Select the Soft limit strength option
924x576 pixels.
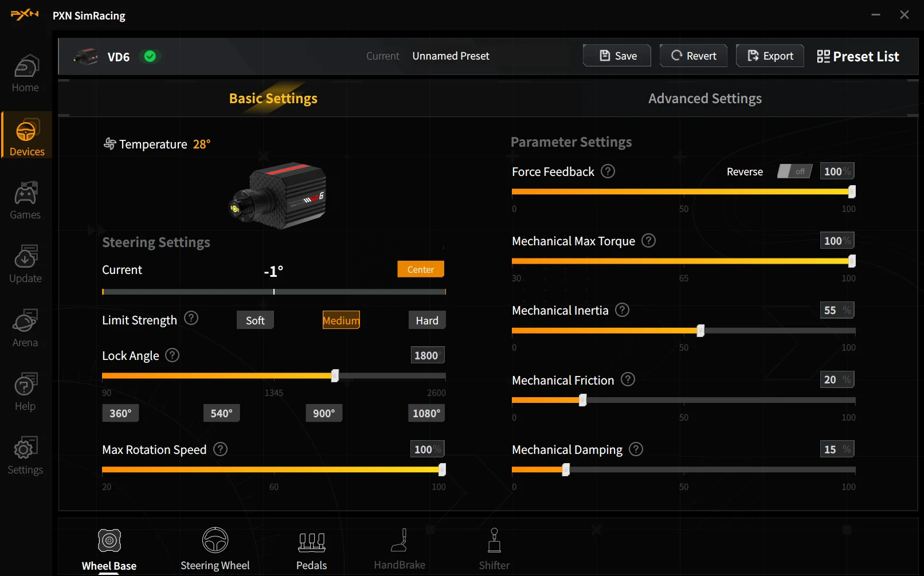pos(255,320)
